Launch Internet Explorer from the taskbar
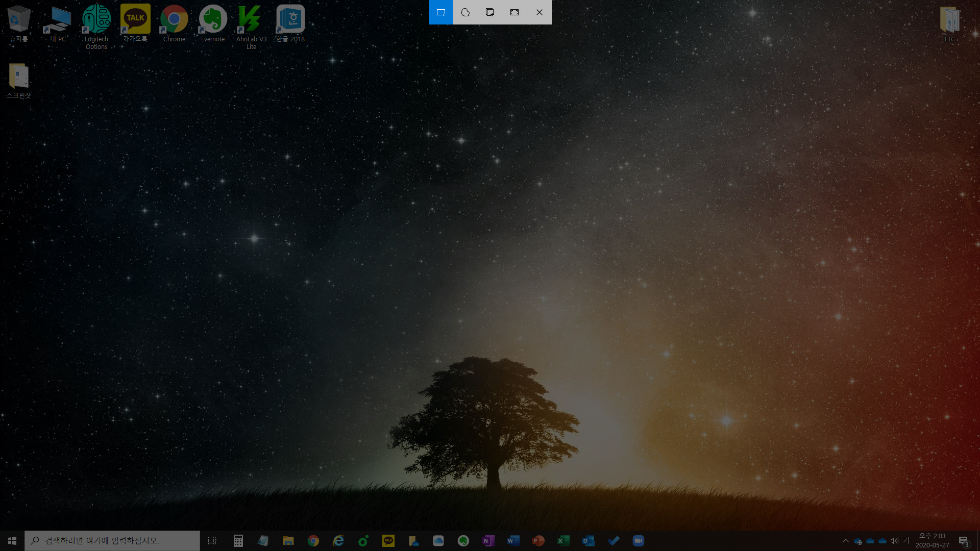Screen dimensions: 980x551 click(x=338, y=541)
